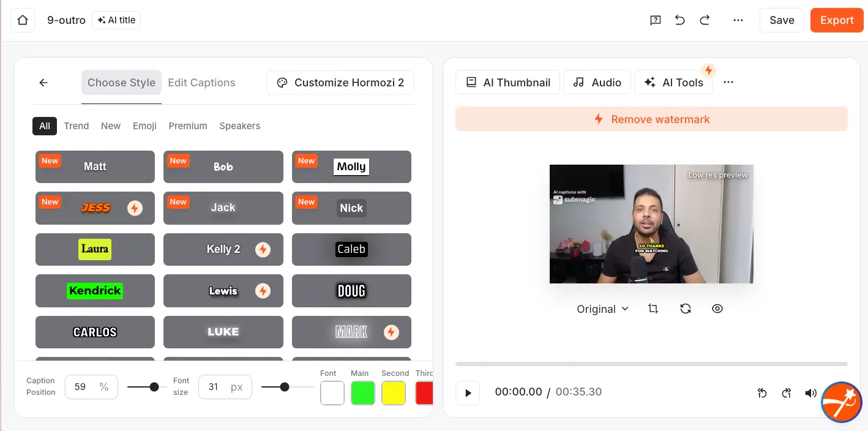The height and width of the screenshot is (431, 868).
Task: Switch to the Edit Captions tab
Action: point(201,82)
